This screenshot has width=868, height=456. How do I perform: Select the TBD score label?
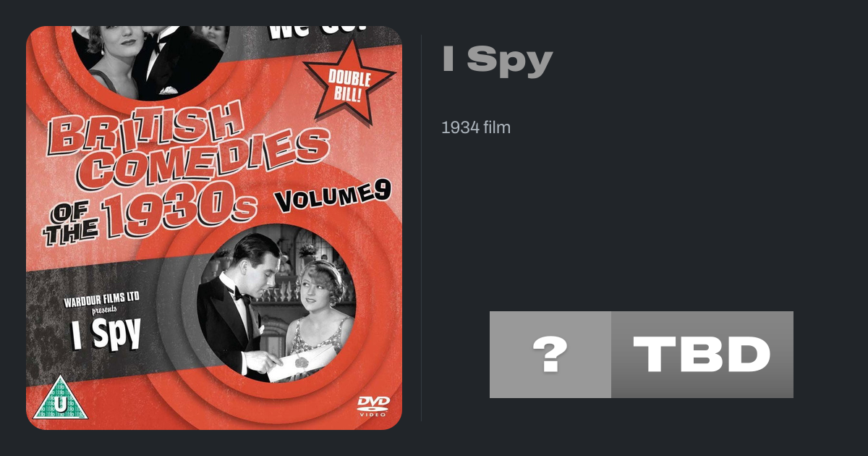(x=702, y=355)
